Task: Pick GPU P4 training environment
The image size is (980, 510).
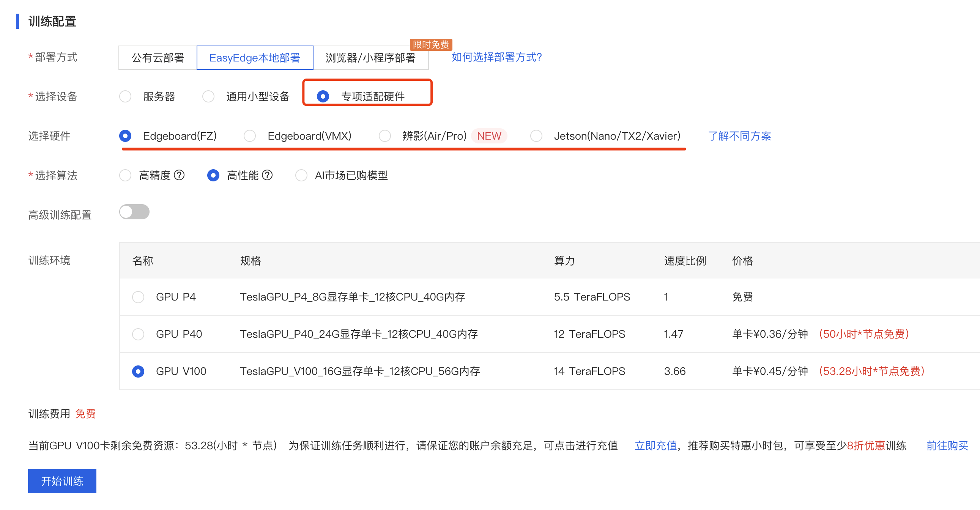Action: pyautogui.click(x=138, y=297)
